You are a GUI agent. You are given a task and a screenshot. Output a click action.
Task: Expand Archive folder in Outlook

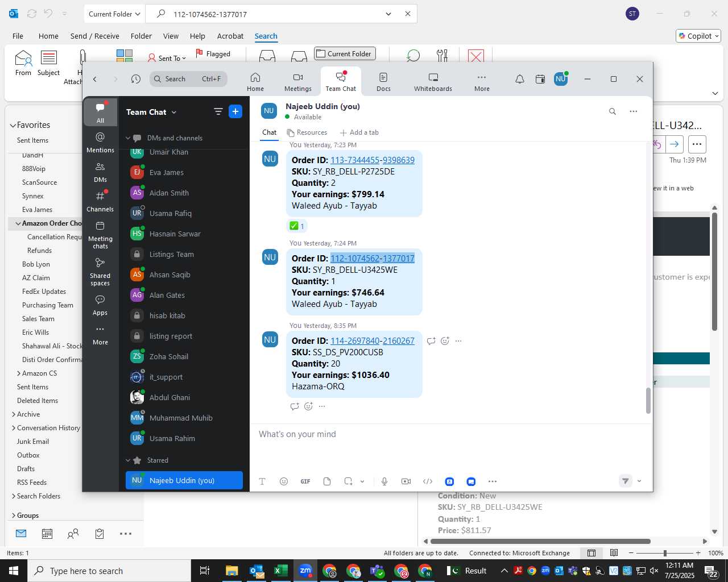pyautogui.click(x=14, y=414)
